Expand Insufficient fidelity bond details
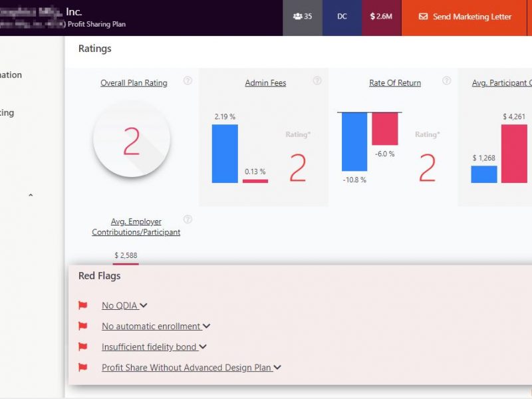 pyautogui.click(x=203, y=347)
